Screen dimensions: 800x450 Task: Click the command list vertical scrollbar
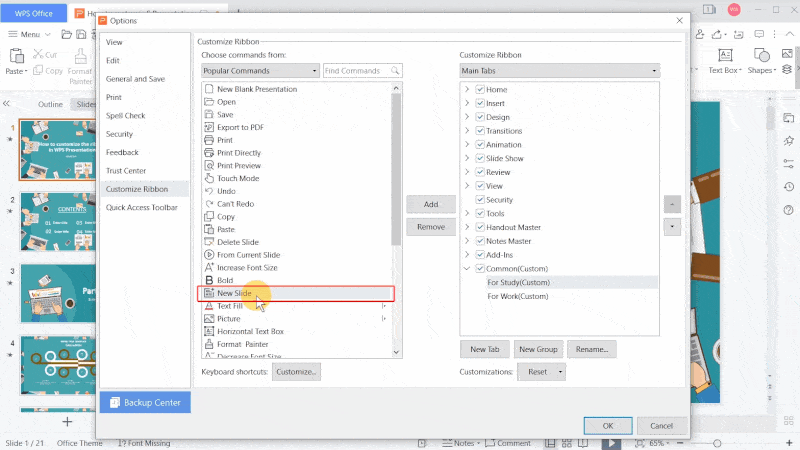point(396,169)
